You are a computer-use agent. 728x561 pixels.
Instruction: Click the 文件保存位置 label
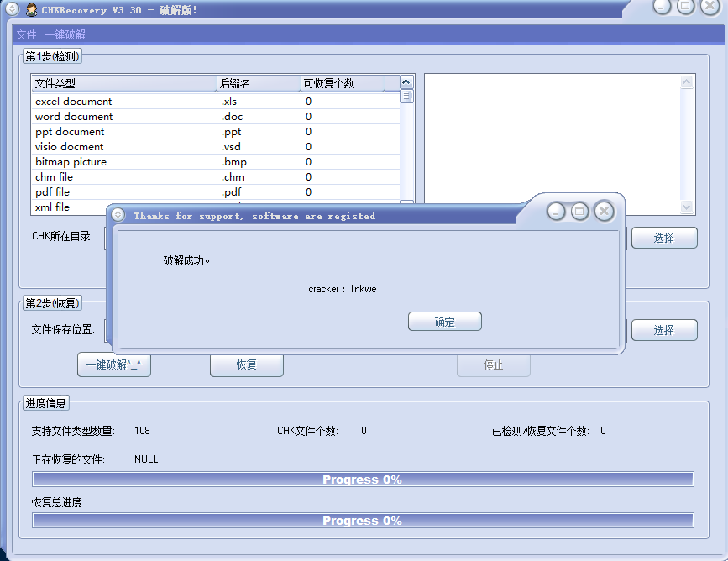(x=63, y=330)
